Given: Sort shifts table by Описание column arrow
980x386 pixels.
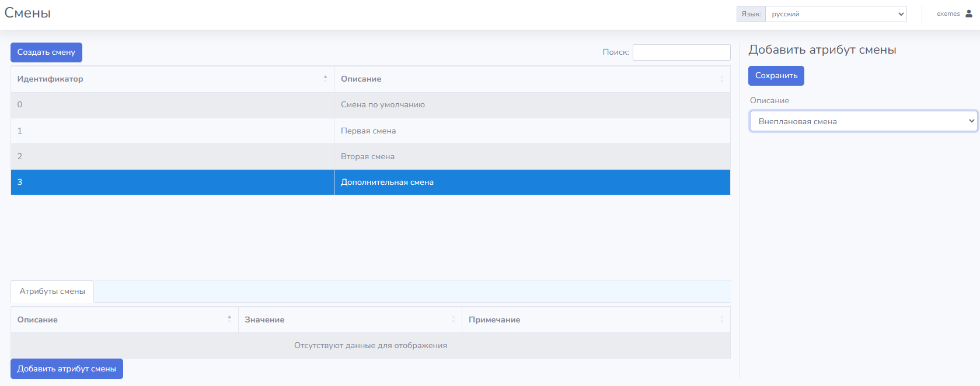Looking at the screenshot, I should pos(721,79).
